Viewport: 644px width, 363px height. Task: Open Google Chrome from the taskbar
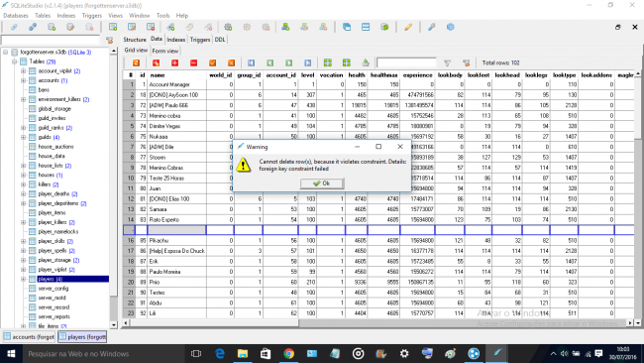(288, 353)
